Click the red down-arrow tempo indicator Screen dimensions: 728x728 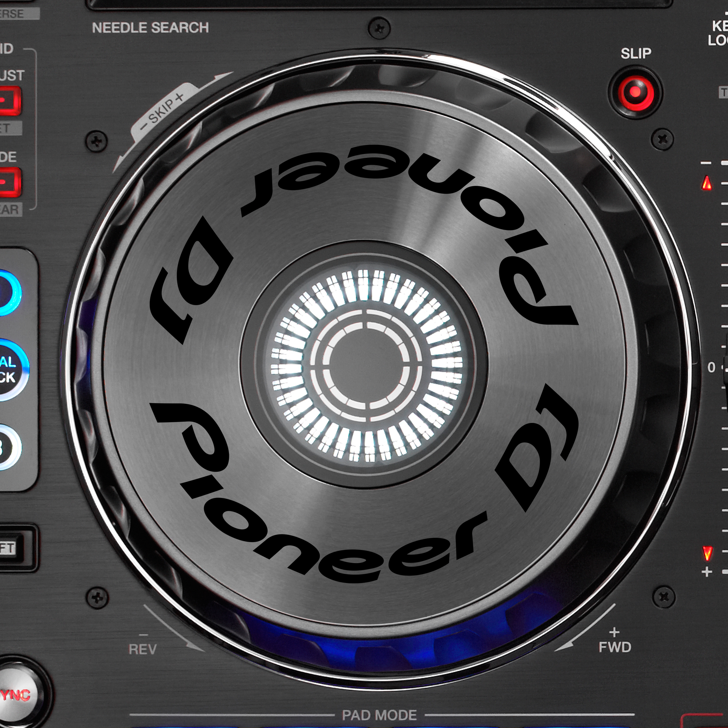click(707, 553)
